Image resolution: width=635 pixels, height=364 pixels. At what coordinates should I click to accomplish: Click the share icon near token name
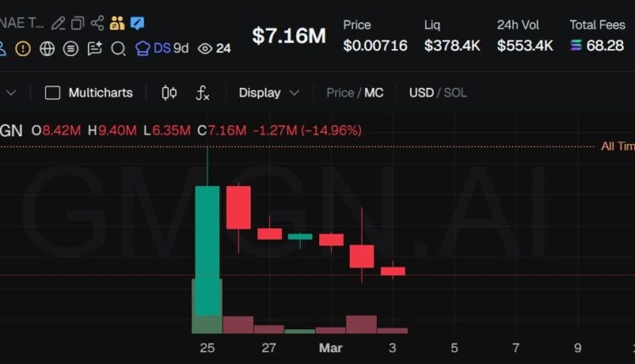click(x=97, y=23)
